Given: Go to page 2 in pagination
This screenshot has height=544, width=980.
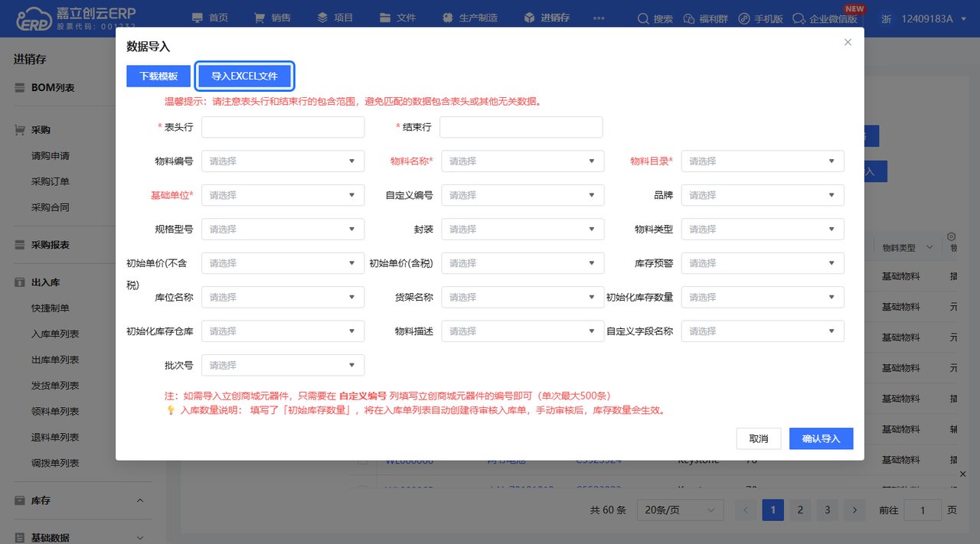Looking at the screenshot, I should point(800,510).
